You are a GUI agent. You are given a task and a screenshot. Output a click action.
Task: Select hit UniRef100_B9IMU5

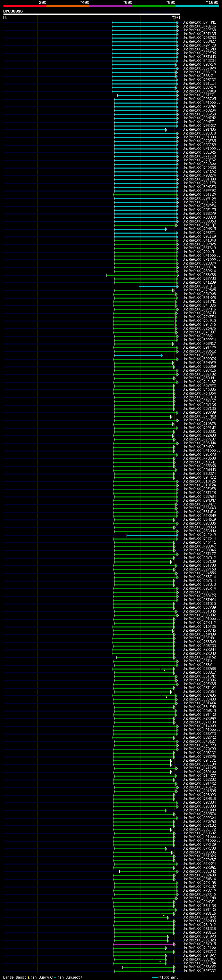(199, 129)
